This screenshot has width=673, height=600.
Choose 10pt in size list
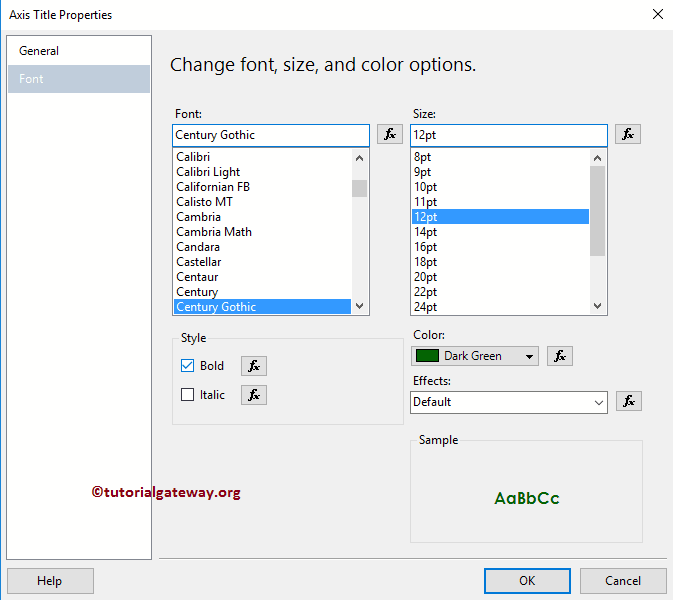tap(500, 187)
